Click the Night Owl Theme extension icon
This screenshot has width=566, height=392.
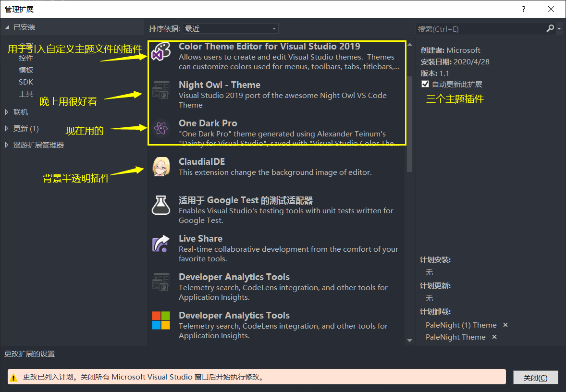point(161,90)
